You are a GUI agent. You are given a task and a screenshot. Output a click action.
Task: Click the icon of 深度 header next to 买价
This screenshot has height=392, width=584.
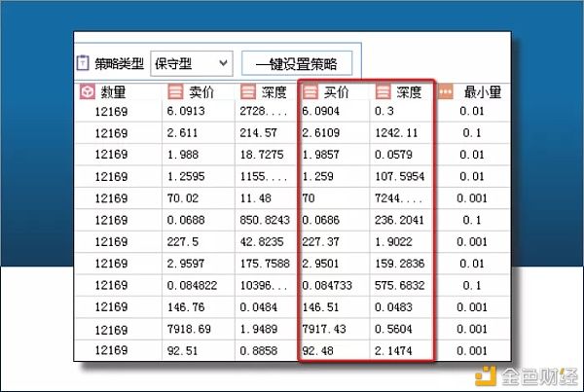coord(383,92)
